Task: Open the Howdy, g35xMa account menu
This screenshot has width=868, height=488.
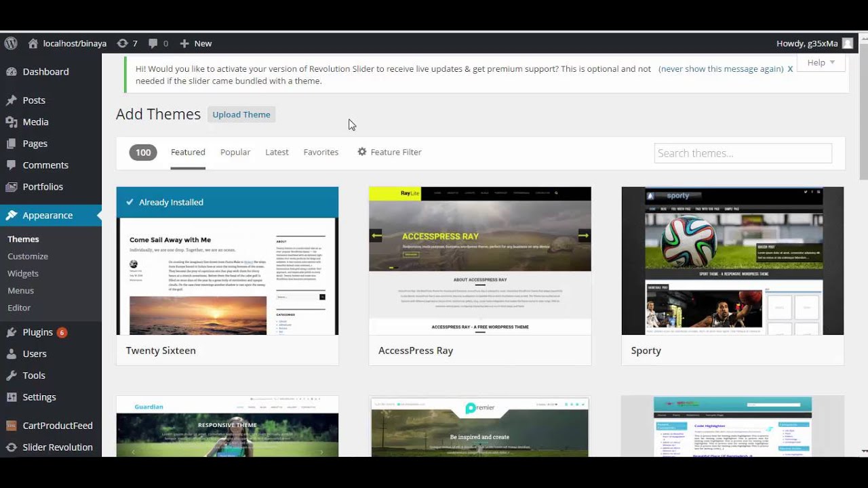Action: 814,43
